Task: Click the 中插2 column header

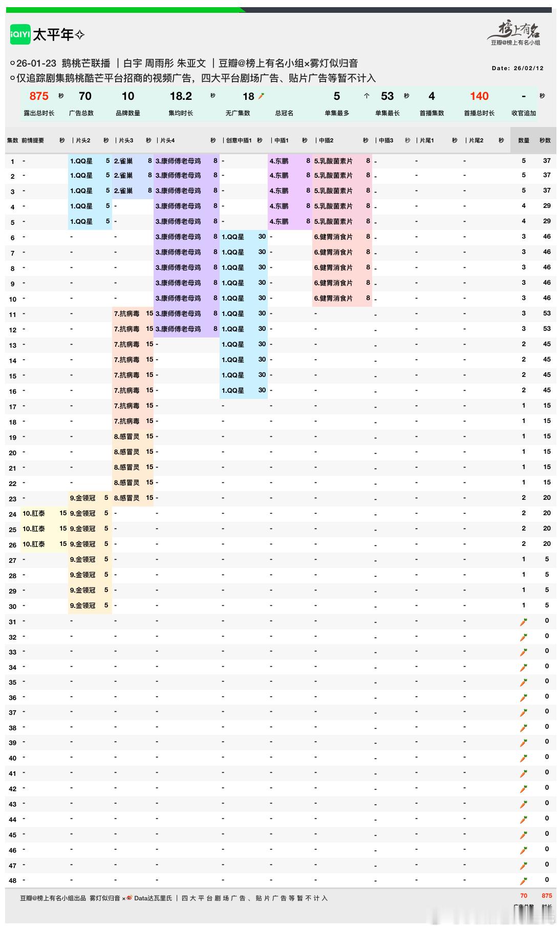Action: tap(326, 140)
